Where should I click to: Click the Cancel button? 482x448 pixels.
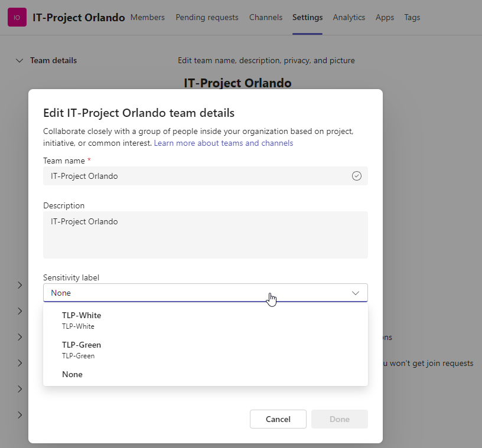[278, 419]
